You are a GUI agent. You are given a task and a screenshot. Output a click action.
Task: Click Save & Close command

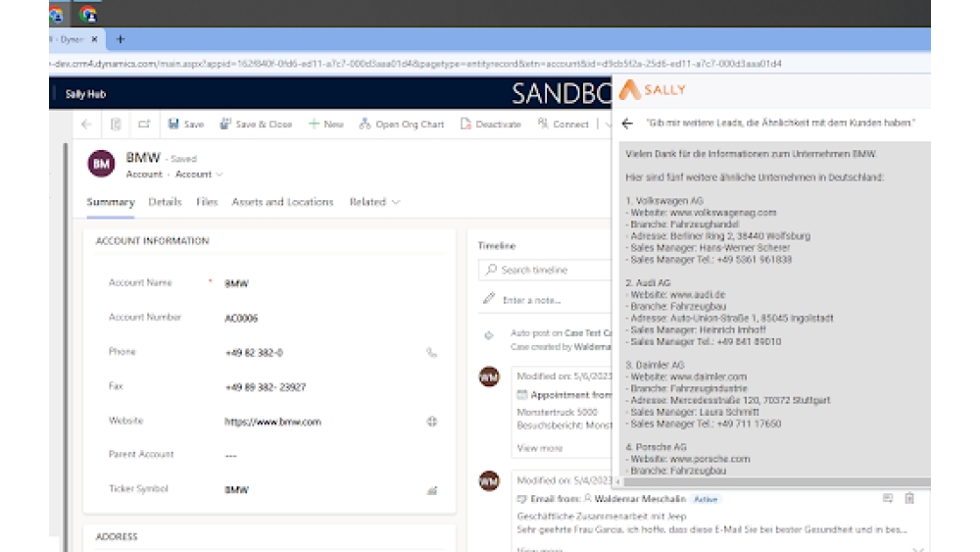[256, 124]
